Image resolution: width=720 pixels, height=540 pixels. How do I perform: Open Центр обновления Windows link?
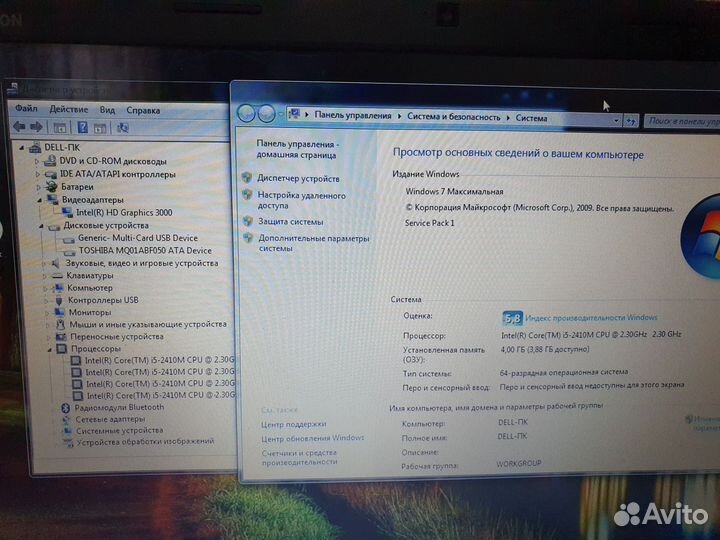pos(313,439)
